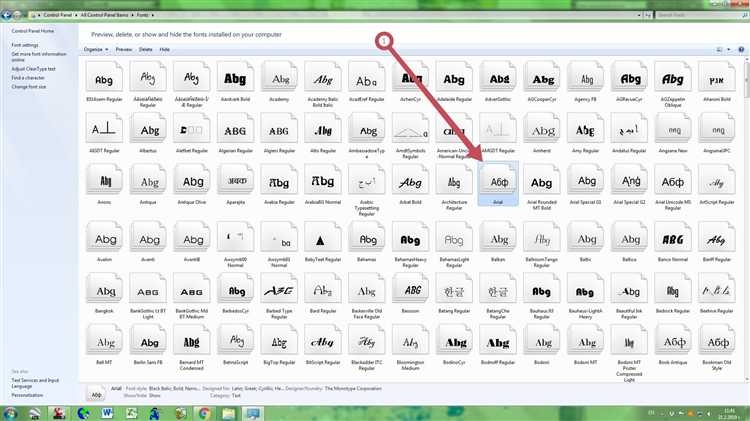
Task: Open Personalization link in sidebar
Action: coord(27,395)
